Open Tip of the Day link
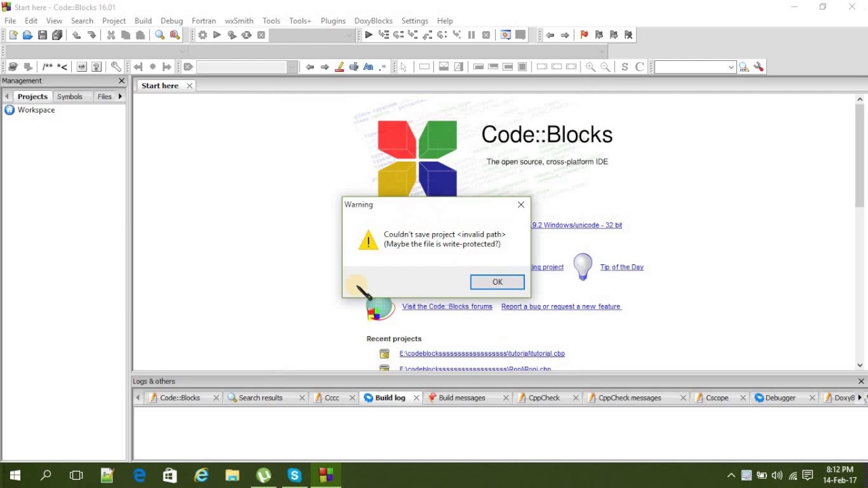The width and height of the screenshot is (868, 488). (622, 267)
